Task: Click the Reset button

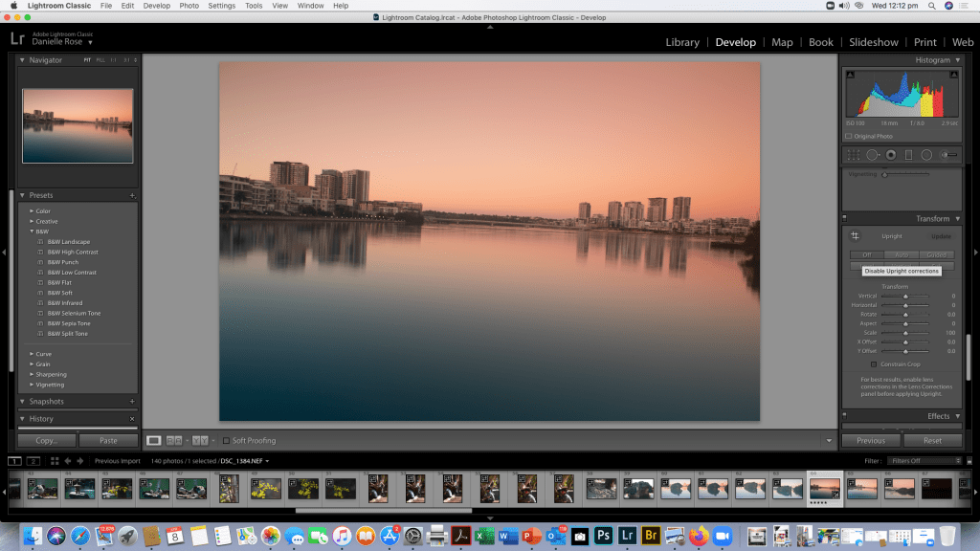Action: 931,441
